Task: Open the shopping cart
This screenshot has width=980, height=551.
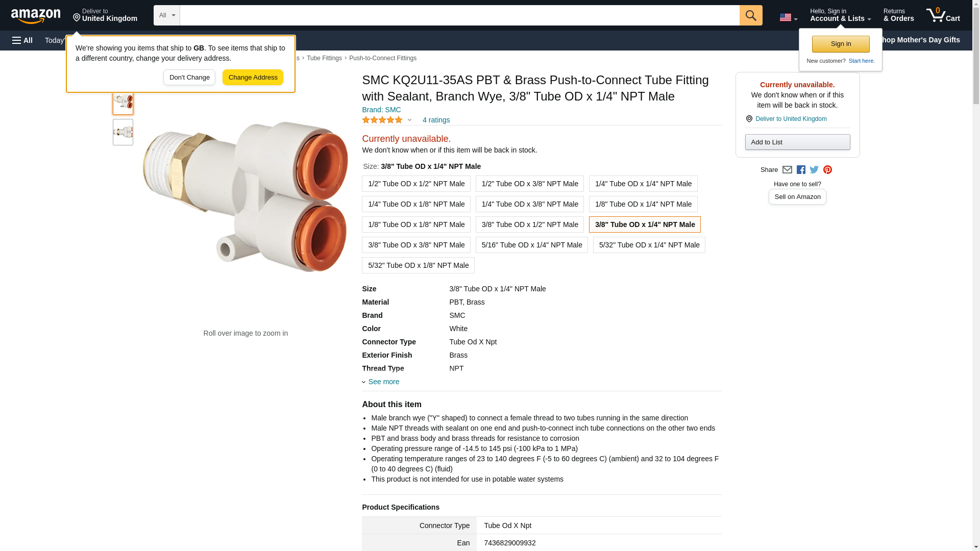Action: click(x=943, y=15)
